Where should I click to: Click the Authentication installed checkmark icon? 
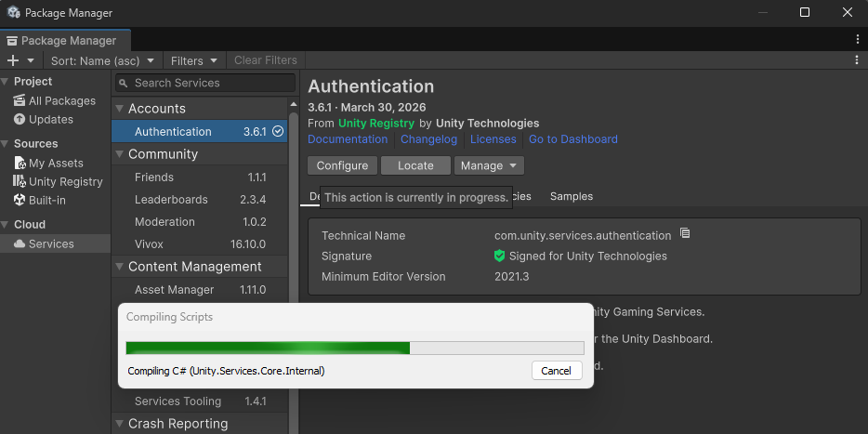tap(279, 131)
